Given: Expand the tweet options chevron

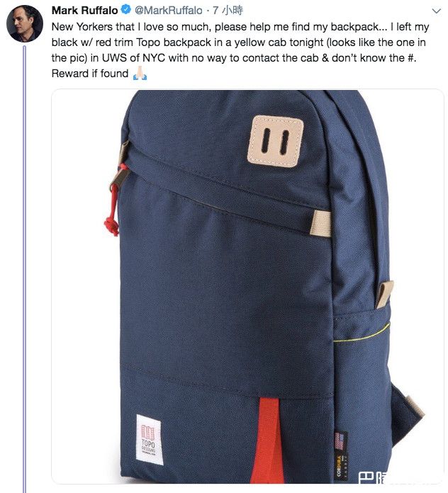Looking at the screenshot, I should 436,11.
